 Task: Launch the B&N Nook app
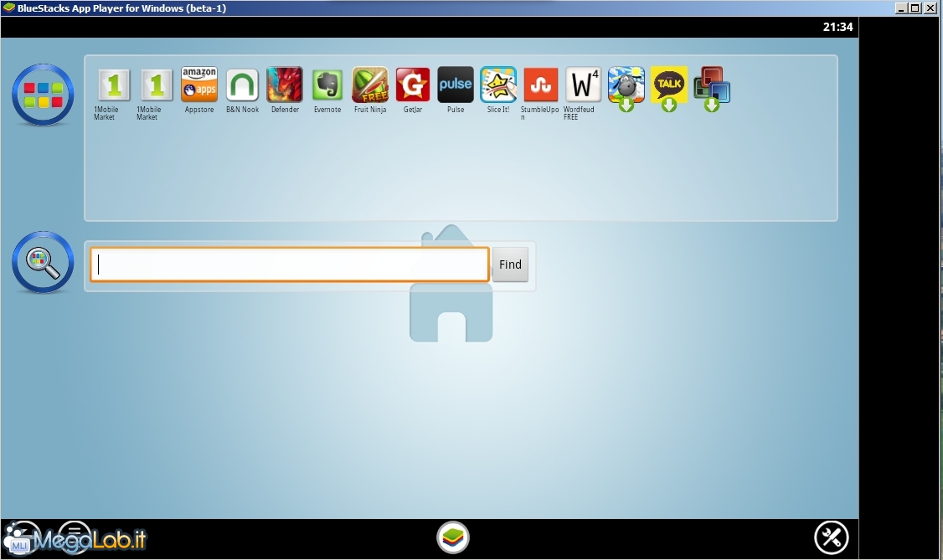tap(242, 85)
